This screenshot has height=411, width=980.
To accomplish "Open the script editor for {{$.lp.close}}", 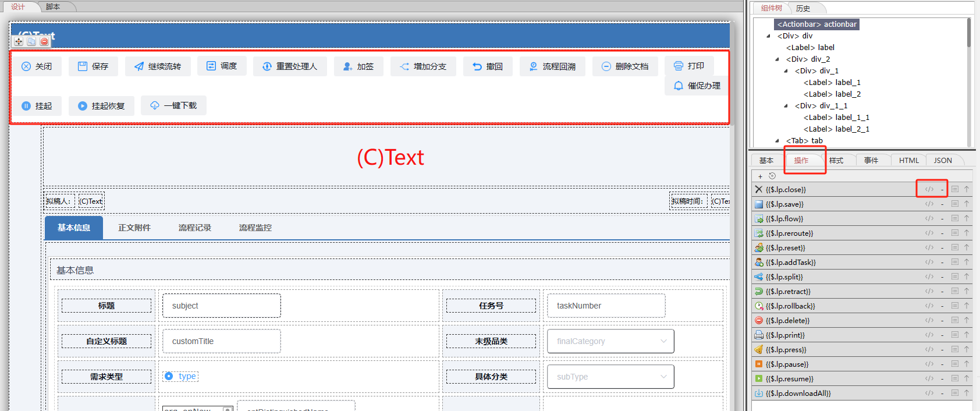I will point(929,189).
